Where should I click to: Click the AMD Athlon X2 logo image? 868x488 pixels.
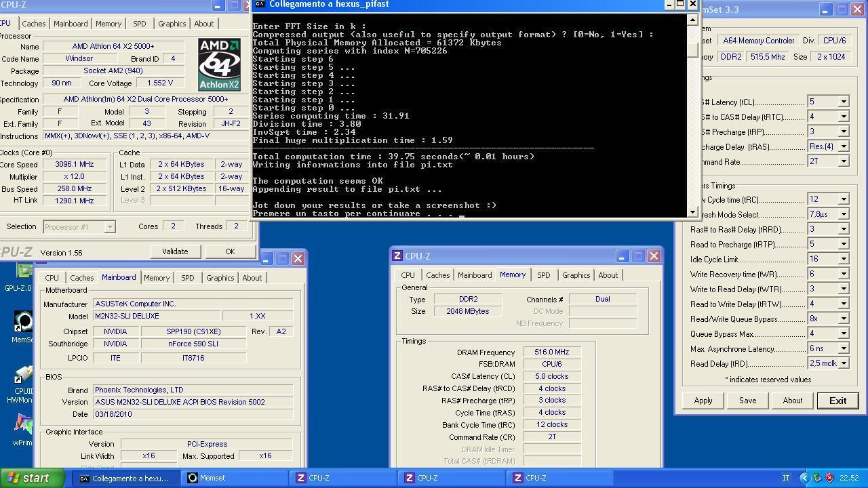pos(219,64)
